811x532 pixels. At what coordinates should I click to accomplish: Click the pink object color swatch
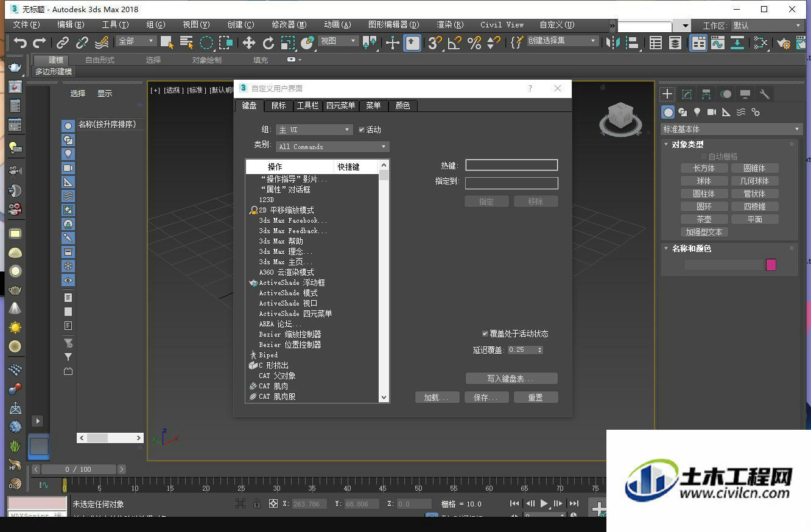(771, 264)
